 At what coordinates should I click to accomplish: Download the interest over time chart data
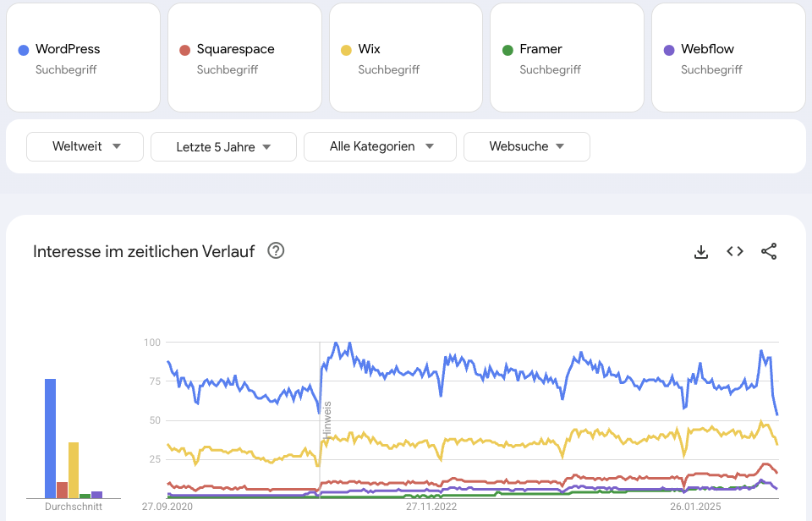pyautogui.click(x=700, y=251)
